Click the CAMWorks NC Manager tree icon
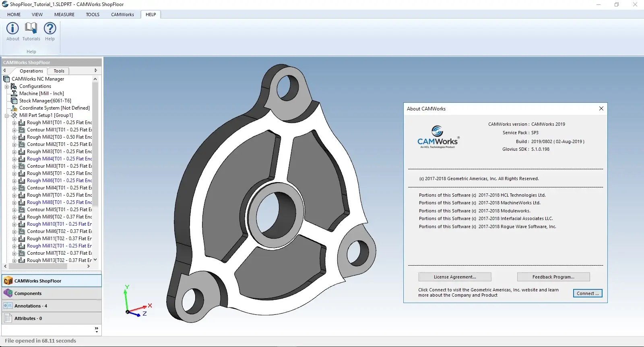The height and width of the screenshot is (347, 644). (6, 79)
